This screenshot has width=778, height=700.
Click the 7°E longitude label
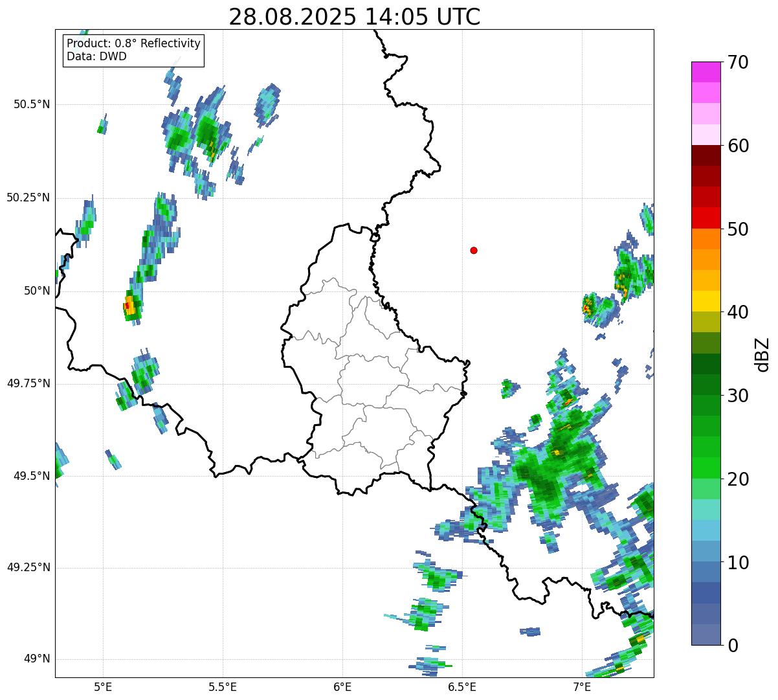[582, 686]
